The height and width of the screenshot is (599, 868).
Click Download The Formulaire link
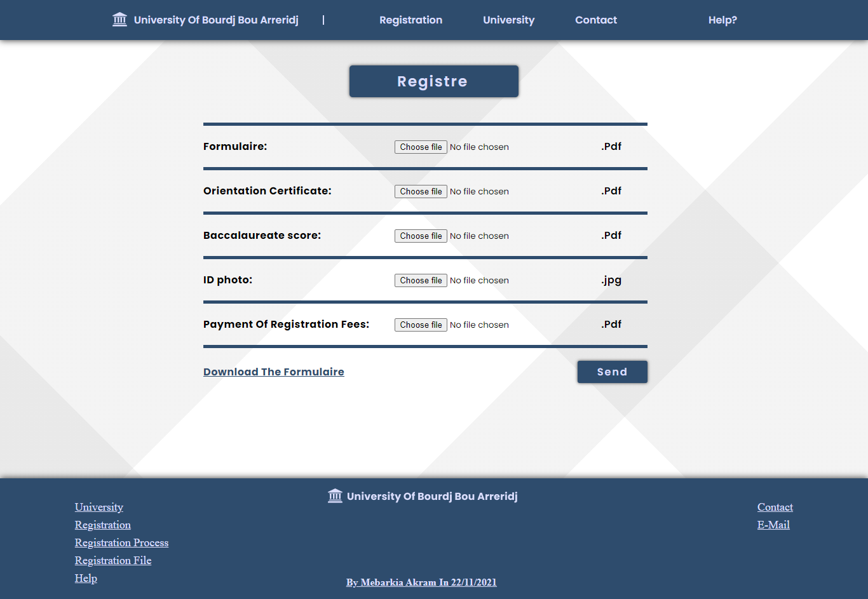pos(274,372)
